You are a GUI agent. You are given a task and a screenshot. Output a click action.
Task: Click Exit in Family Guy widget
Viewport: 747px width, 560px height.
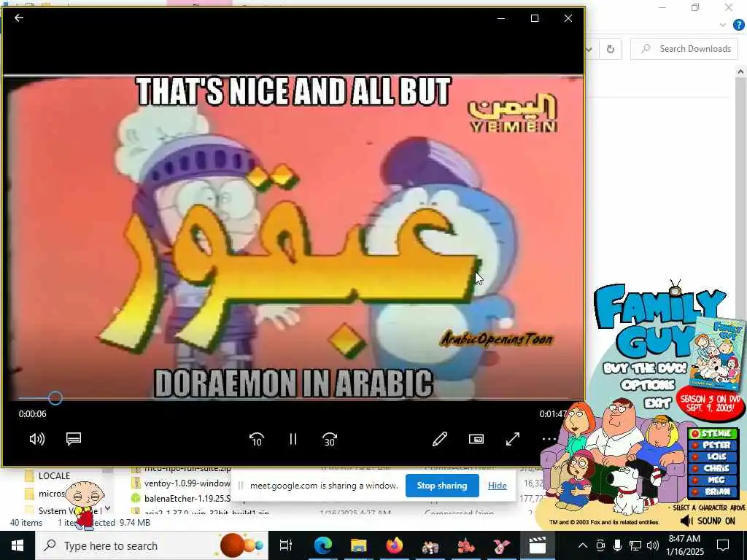click(x=657, y=402)
